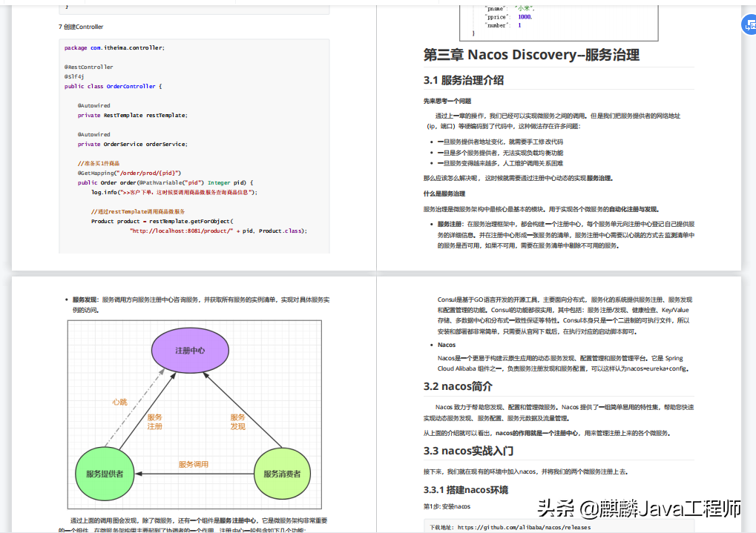Click the "7 创建Controller" step title
The width and height of the screenshot is (756, 533).
tap(81, 27)
